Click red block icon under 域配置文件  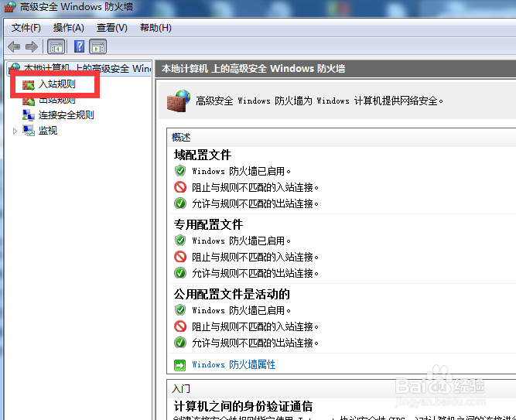click(180, 187)
